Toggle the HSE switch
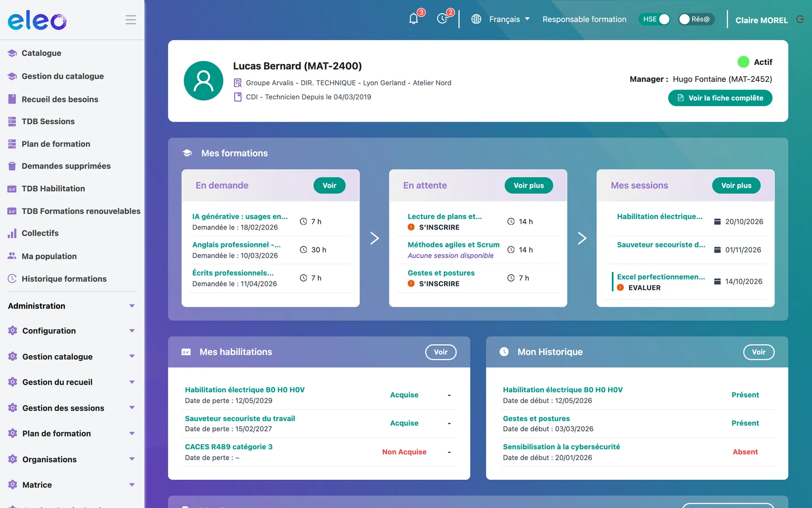Viewport: 812px width, 508px height. tap(654, 19)
